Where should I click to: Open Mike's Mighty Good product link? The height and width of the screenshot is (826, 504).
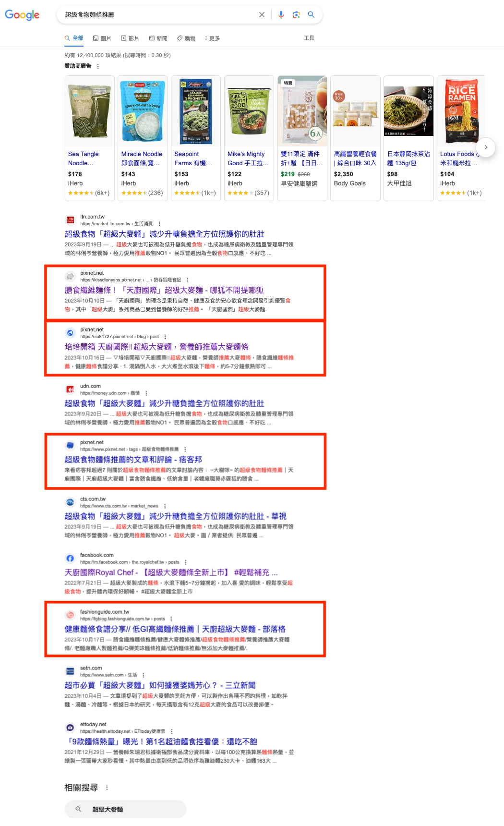pos(248,158)
